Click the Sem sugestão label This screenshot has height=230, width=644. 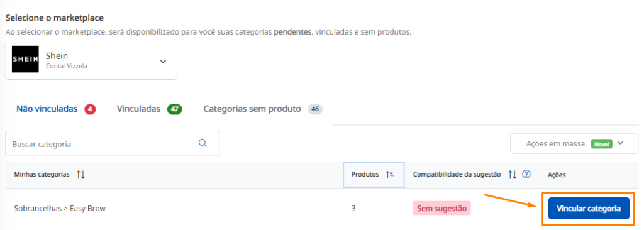pyautogui.click(x=441, y=208)
